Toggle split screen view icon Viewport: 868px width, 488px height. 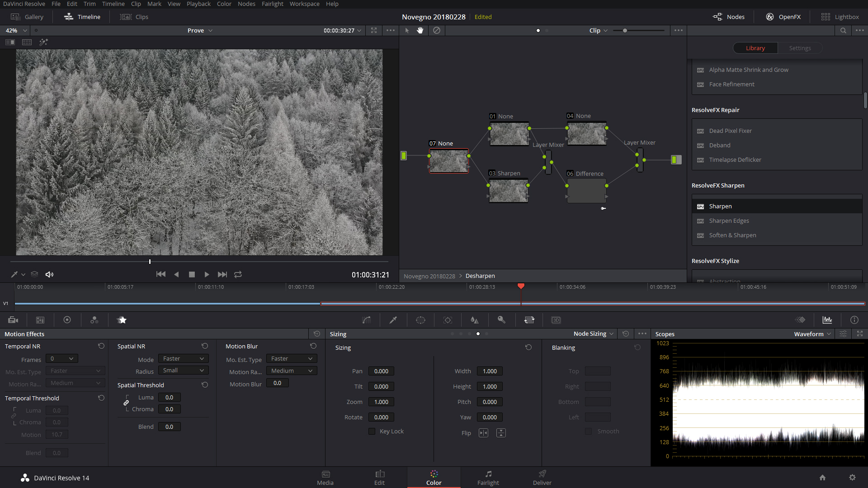pyautogui.click(x=27, y=42)
